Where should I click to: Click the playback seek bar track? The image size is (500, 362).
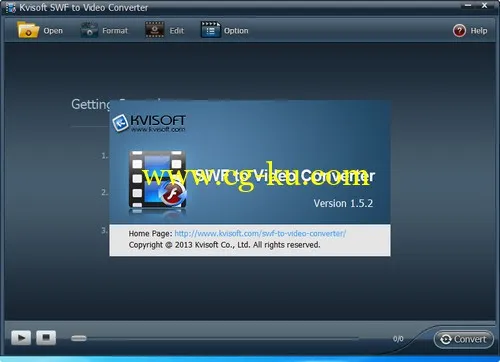point(215,338)
